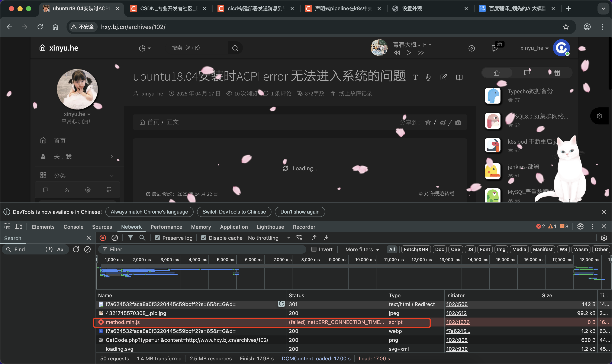Open Network panel settings gear
Screen dimensions: 612x364
[604, 238]
